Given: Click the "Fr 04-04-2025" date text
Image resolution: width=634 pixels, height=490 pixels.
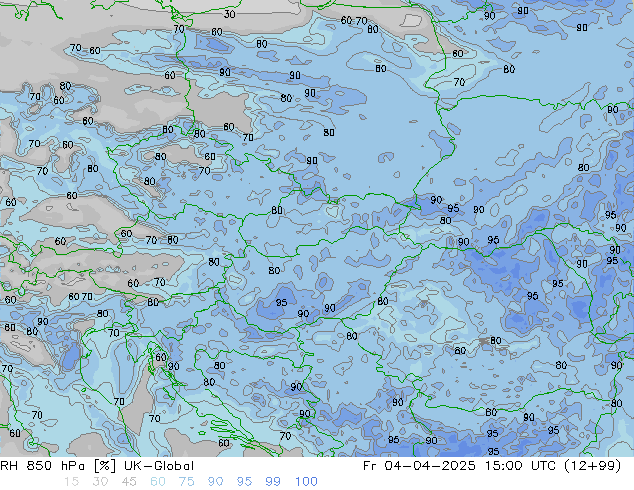Looking at the screenshot, I should (419, 466).
